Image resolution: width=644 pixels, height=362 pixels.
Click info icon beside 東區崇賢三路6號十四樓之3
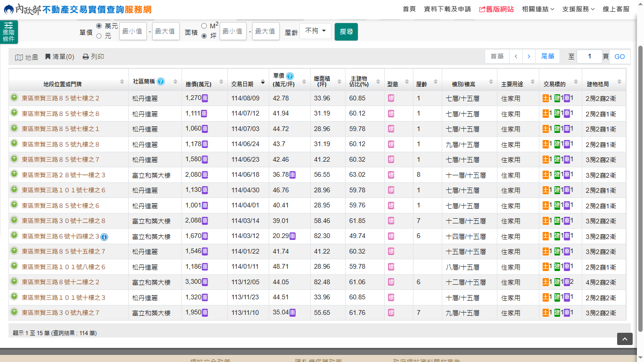click(x=104, y=237)
